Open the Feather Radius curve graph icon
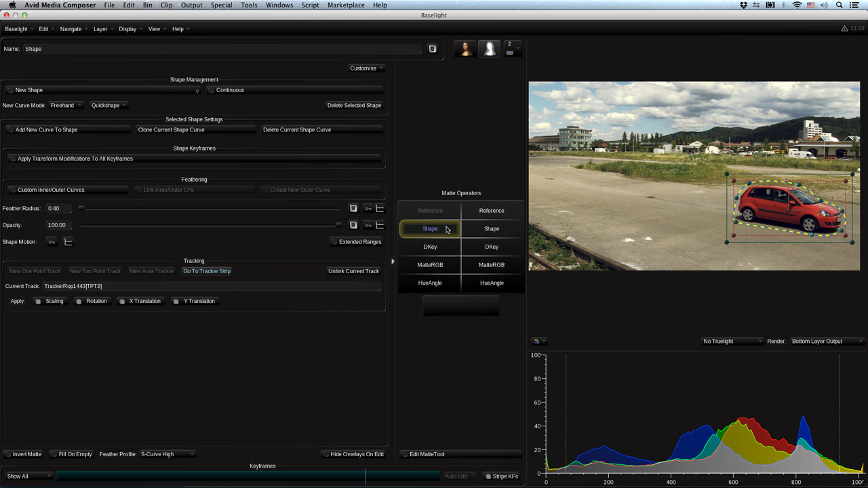The image size is (868, 488). 380,209
